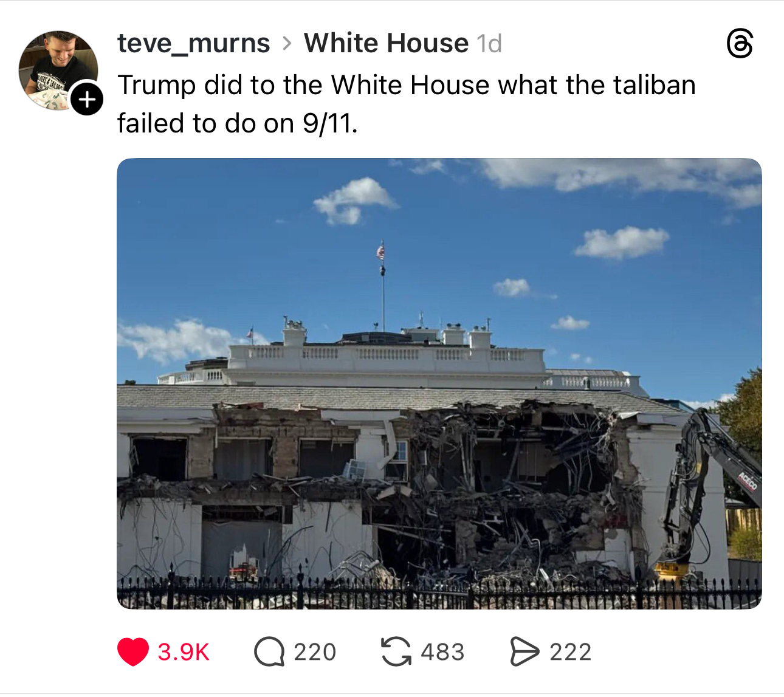Open teve_murns profile picture
The width and height of the screenshot is (784, 697).
coord(58,70)
